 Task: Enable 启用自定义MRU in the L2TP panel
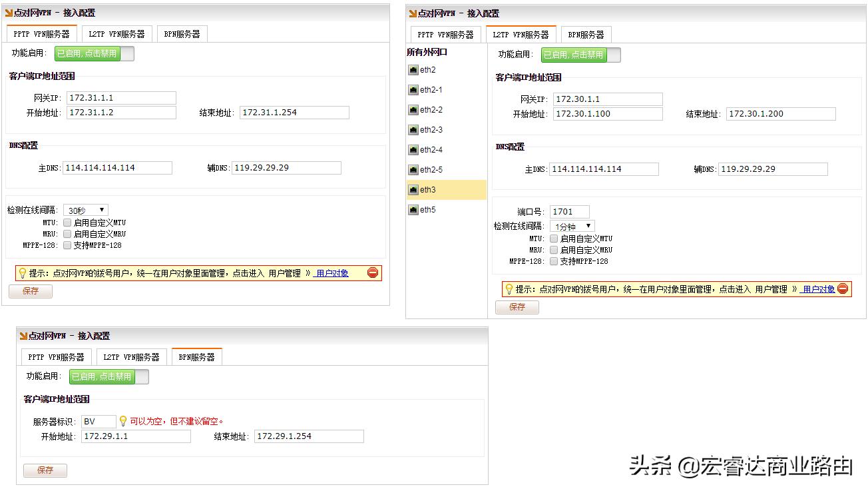pos(554,250)
